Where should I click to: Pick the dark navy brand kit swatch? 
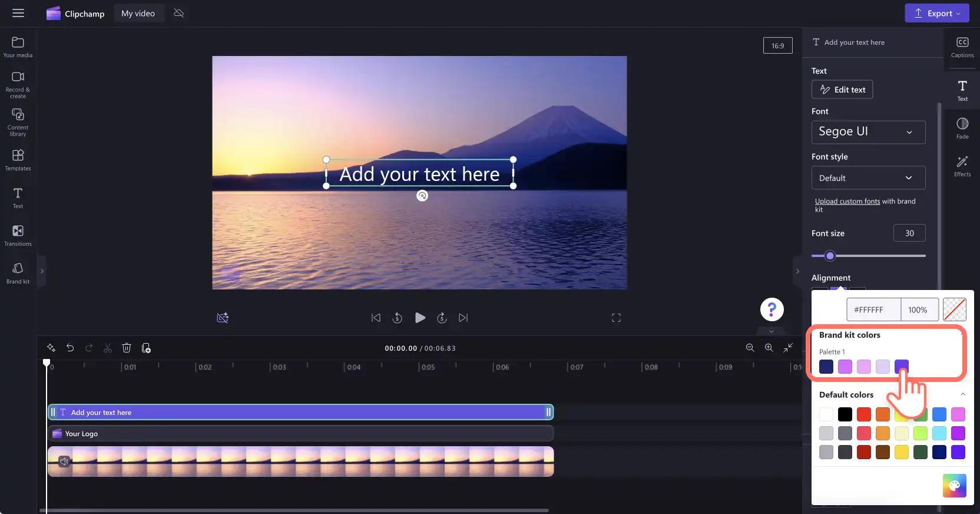point(826,367)
